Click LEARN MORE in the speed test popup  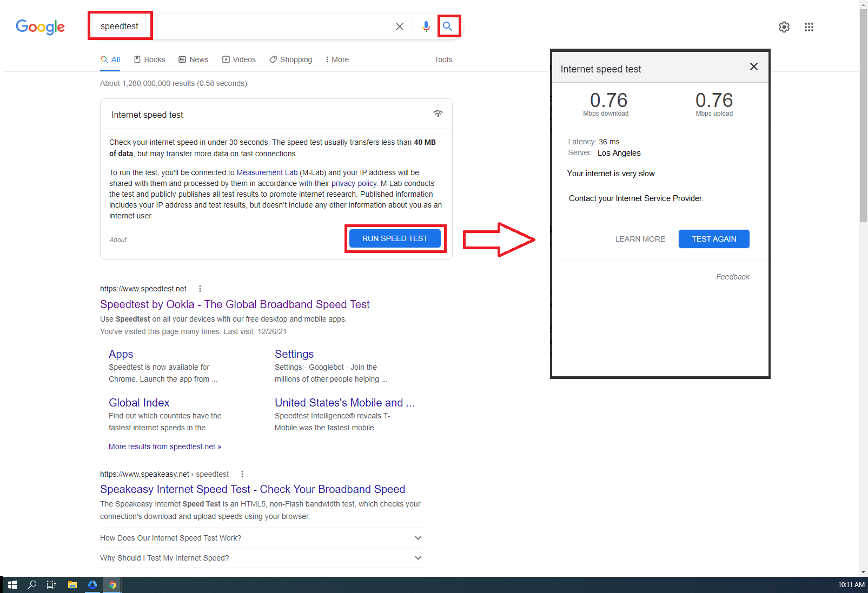[x=640, y=239]
